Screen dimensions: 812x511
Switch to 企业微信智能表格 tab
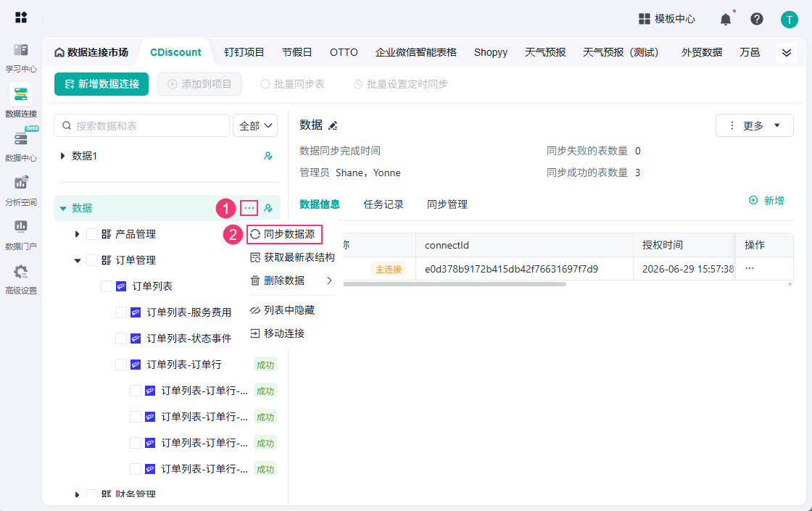(416, 52)
